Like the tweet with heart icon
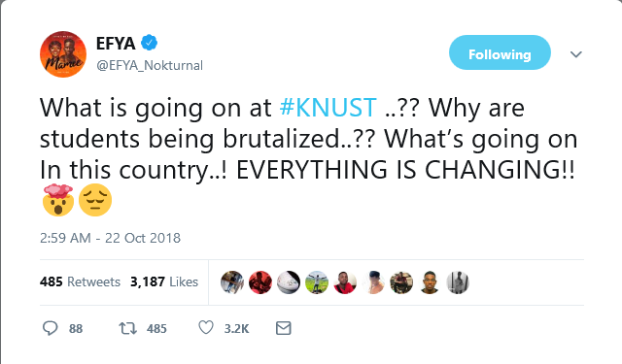Image resolution: width=622 pixels, height=364 pixels. point(206,328)
